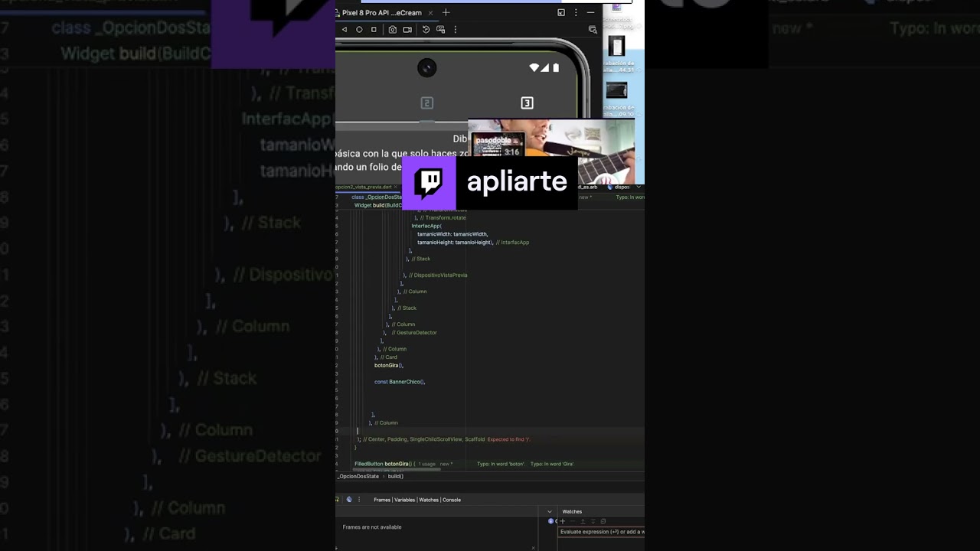The image size is (980, 551).
Task: Click 'FilledButton botonGira() {' declaration
Action: click(384, 464)
